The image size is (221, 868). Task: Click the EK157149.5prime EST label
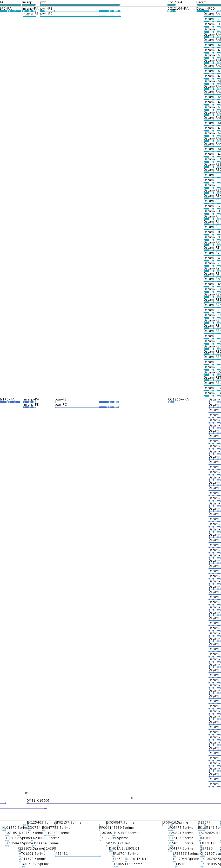(x=114, y=838)
